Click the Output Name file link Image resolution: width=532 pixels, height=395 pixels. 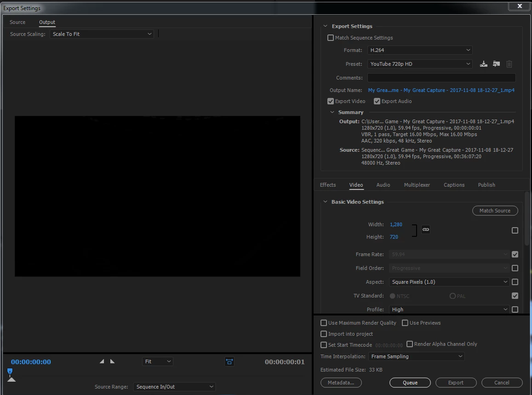[x=441, y=90]
